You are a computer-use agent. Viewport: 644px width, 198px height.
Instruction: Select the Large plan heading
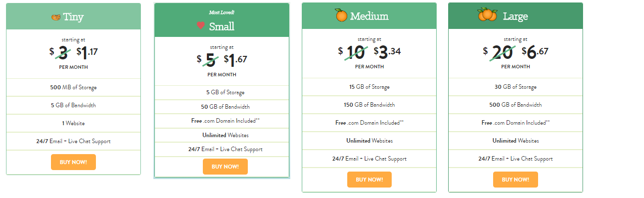click(516, 16)
